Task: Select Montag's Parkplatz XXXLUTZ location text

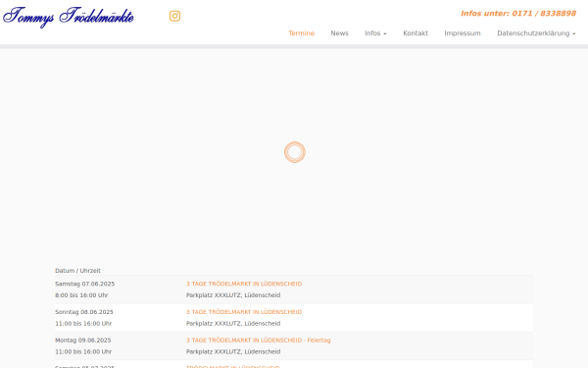Action: pos(233,352)
